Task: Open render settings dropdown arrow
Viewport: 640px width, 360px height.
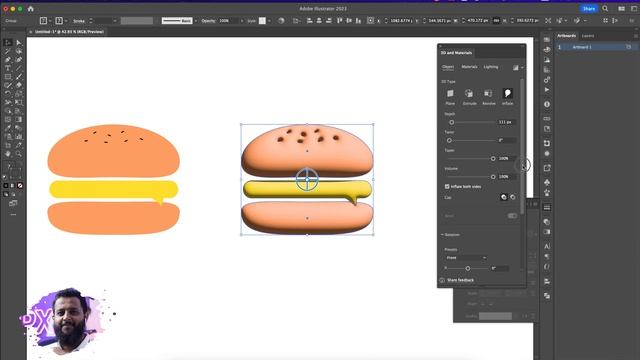Action: 522,68
